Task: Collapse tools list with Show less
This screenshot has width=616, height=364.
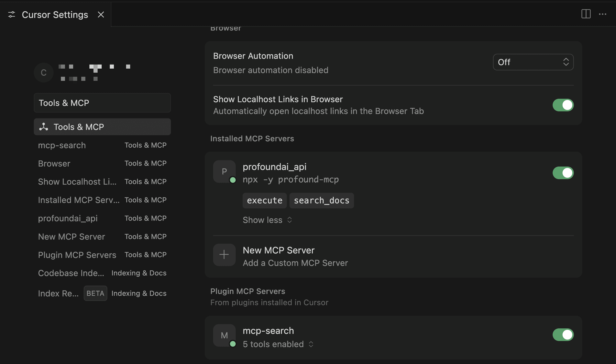Action: [x=267, y=220]
